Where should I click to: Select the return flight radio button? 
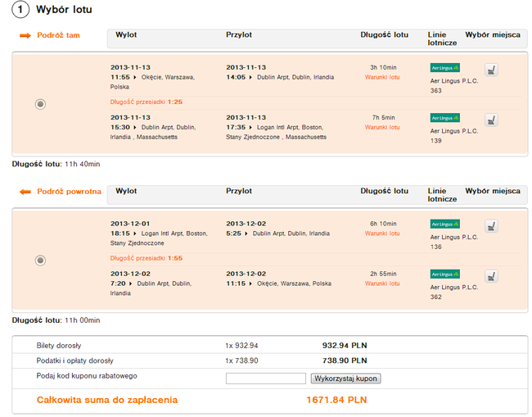point(40,261)
